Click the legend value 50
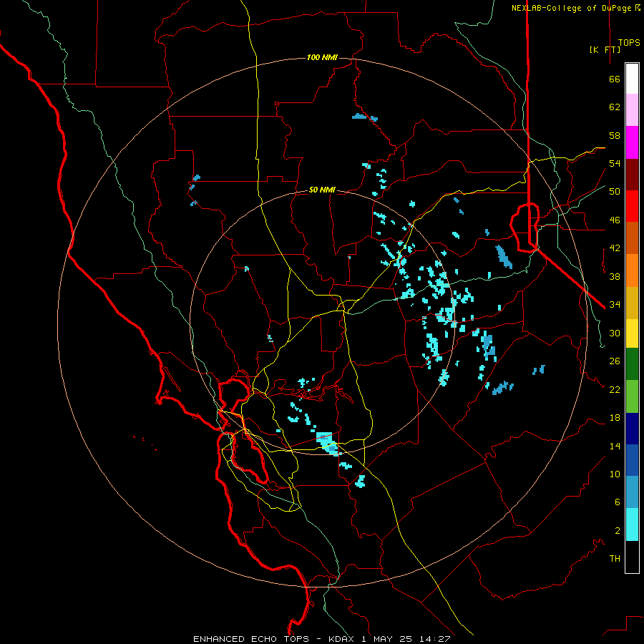Image resolution: width=644 pixels, height=644 pixels. [x=615, y=192]
